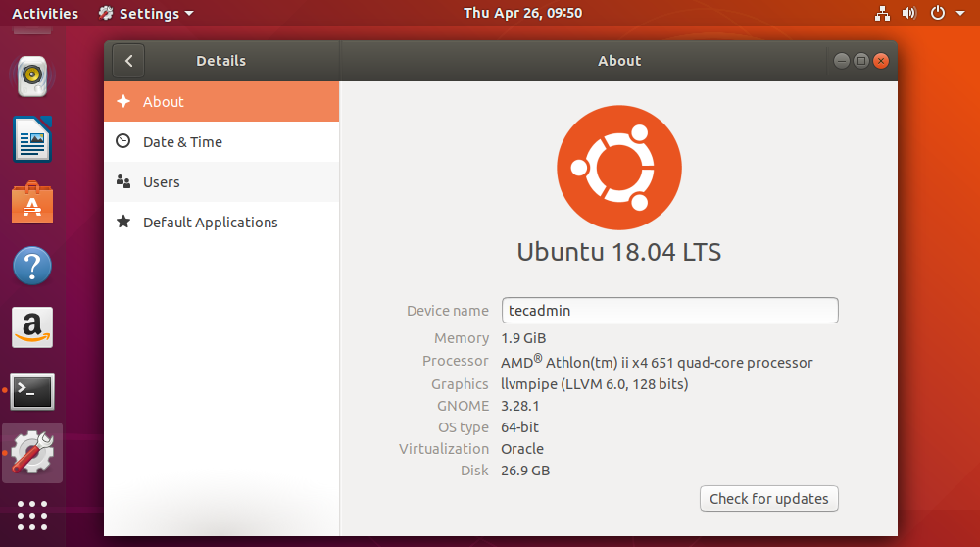Open Rhythmbox speaker icon in dock
This screenshot has height=547, width=980.
tap(32, 76)
